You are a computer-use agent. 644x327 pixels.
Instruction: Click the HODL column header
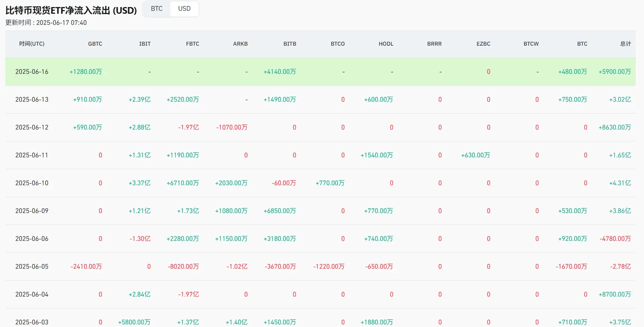[386, 44]
